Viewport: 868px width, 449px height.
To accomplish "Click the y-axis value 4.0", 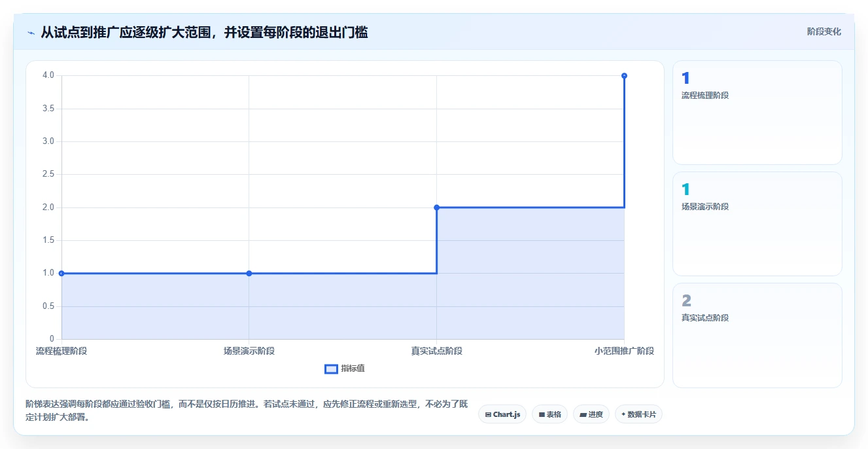I will click(48, 75).
